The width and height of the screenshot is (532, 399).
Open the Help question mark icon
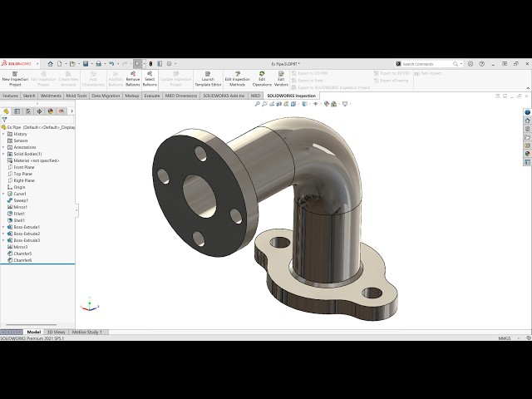[481, 64]
